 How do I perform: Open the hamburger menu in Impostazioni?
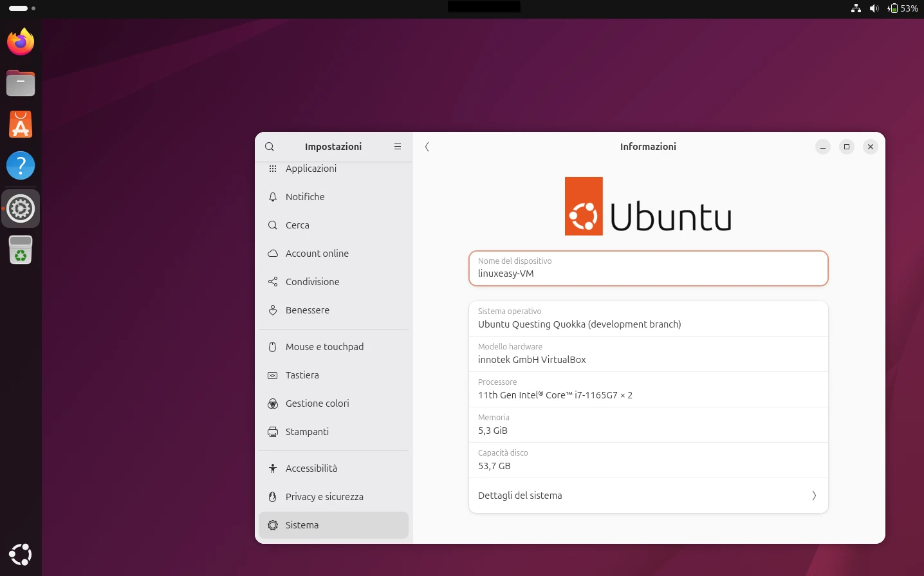397,146
